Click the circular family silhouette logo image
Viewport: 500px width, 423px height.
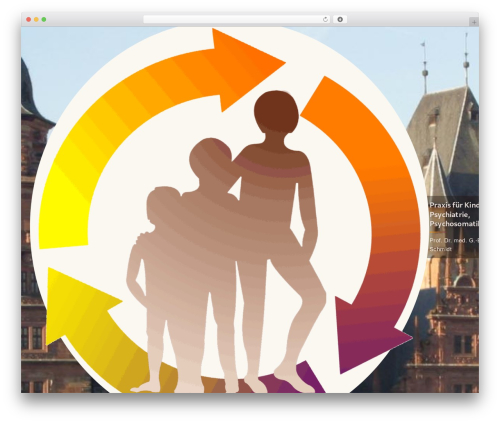[228, 210]
